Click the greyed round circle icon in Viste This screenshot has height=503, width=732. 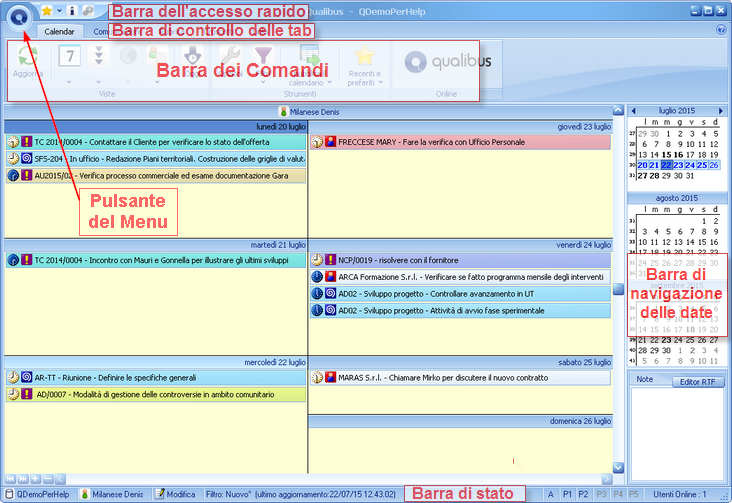point(128,56)
